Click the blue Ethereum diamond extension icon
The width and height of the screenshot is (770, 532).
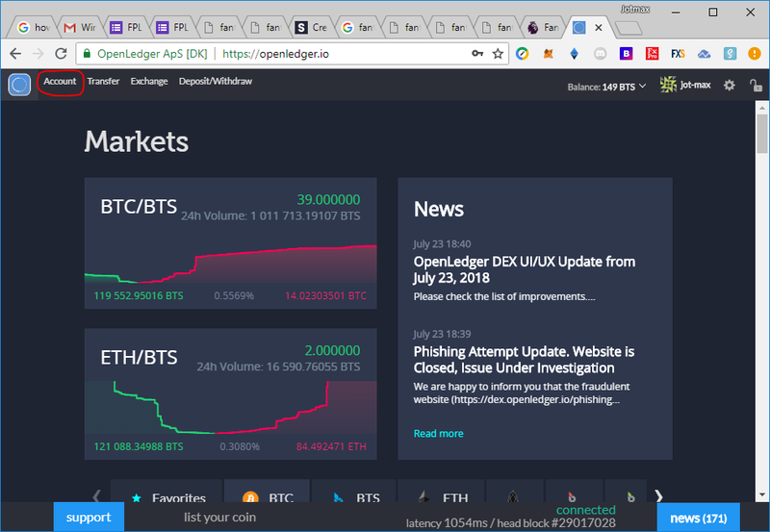574,54
